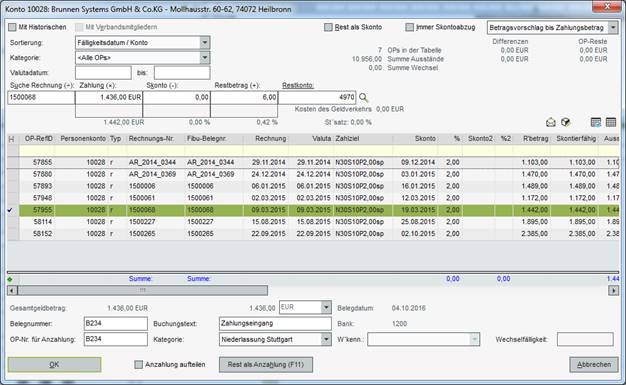Click the OK button
Viewport: 626px width, 385px height.
click(x=54, y=365)
